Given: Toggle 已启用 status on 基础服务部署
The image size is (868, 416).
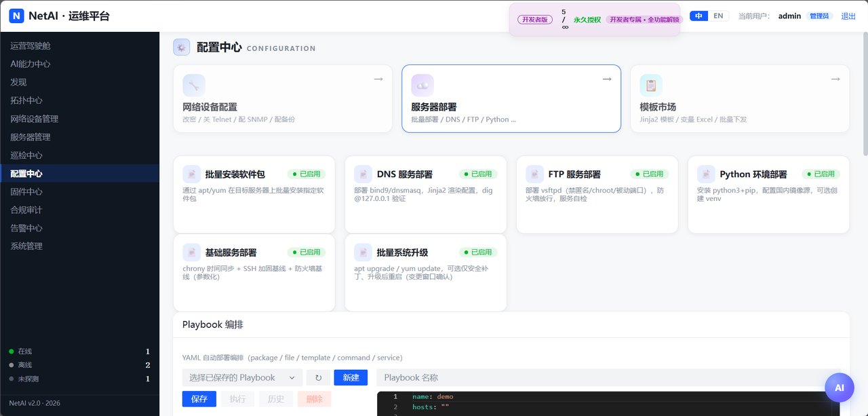Looking at the screenshot, I should click(307, 252).
